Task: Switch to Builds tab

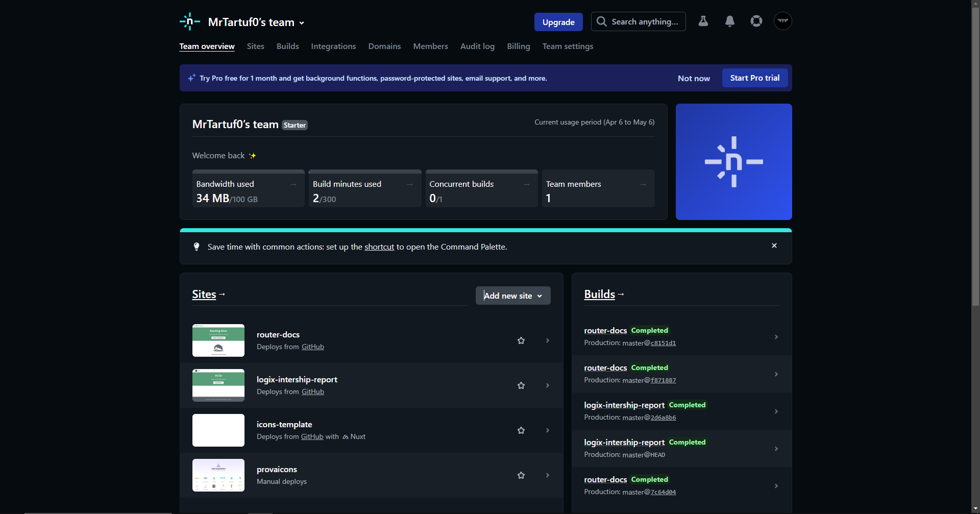Action: 288,46
